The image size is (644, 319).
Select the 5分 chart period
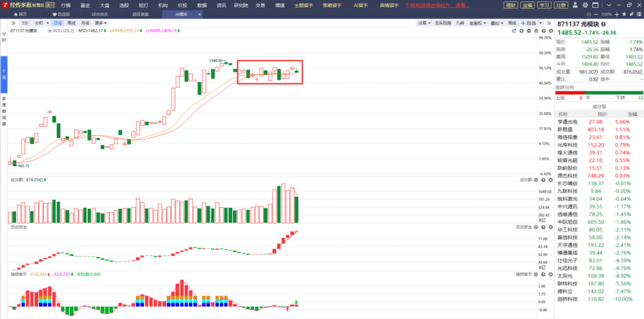point(25,23)
